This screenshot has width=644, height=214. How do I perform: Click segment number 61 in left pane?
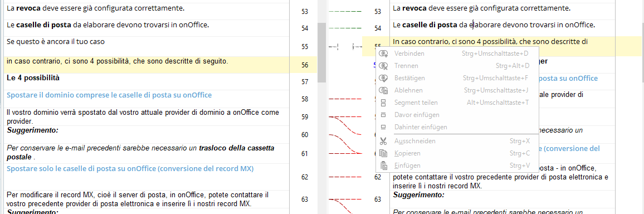(305, 154)
